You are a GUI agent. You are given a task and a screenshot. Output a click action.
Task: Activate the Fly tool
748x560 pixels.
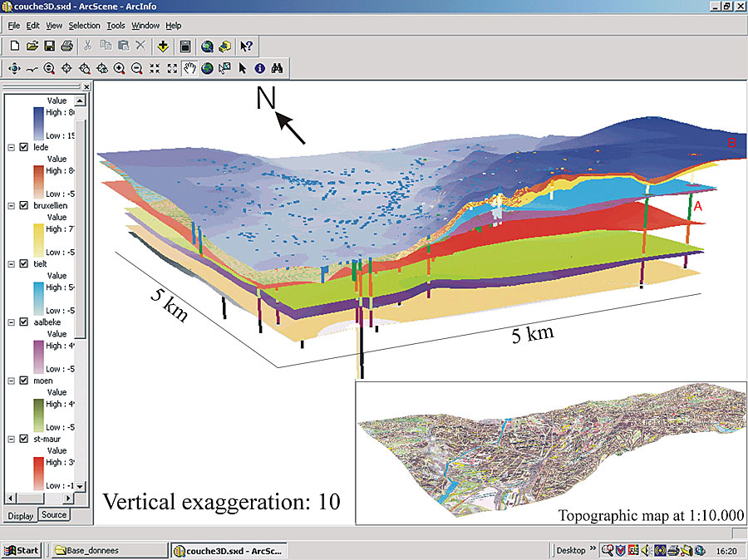(x=32, y=68)
